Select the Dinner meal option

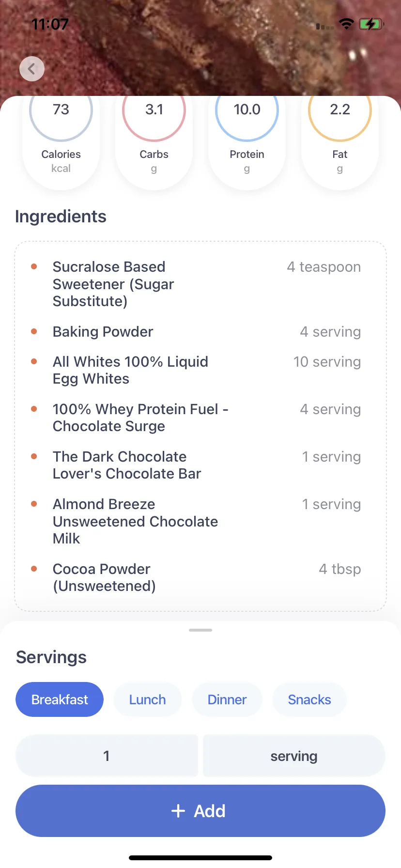tap(227, 699)
